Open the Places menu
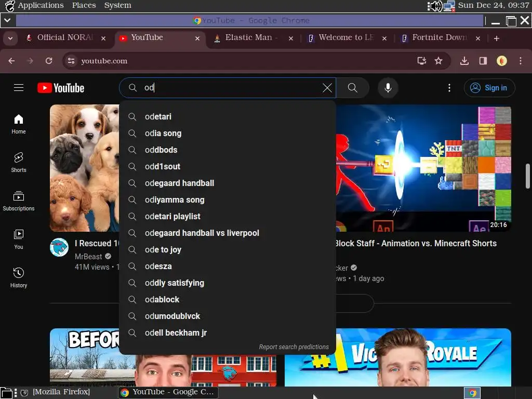 tap(84, 5)
